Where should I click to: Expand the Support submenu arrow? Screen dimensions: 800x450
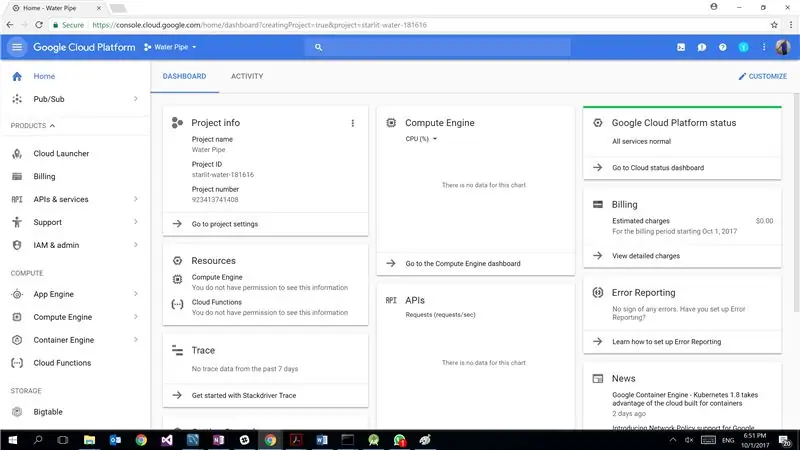tap(136, 222)
